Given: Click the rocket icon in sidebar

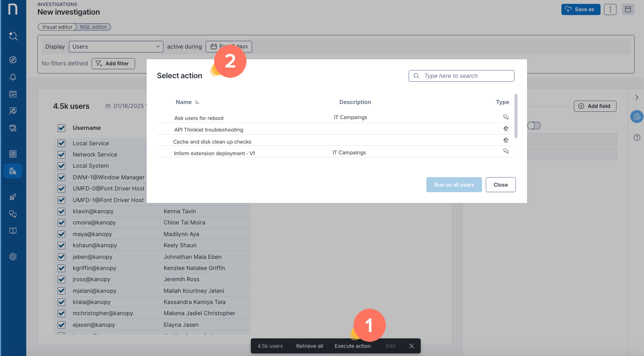Looking at the screenshot, I should point(13,197).
